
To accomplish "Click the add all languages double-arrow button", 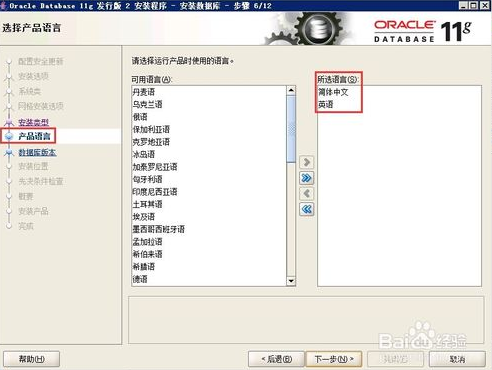I will point(306,178).
